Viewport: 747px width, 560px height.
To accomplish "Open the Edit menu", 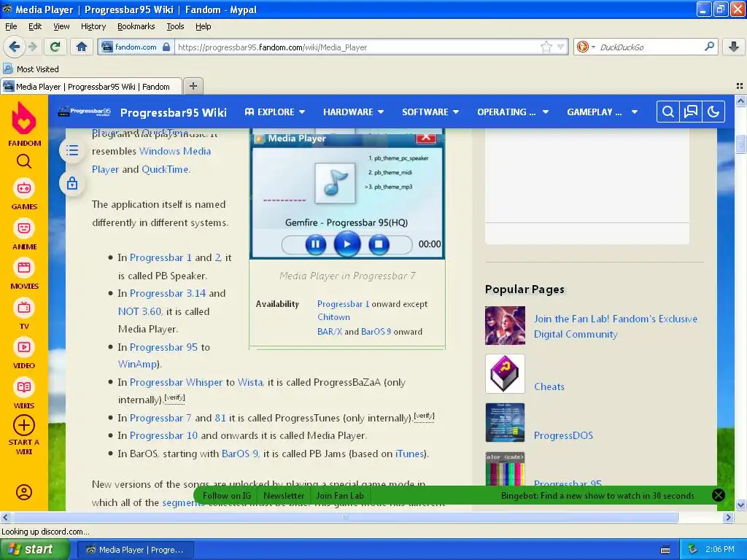I will click(35, 26).
